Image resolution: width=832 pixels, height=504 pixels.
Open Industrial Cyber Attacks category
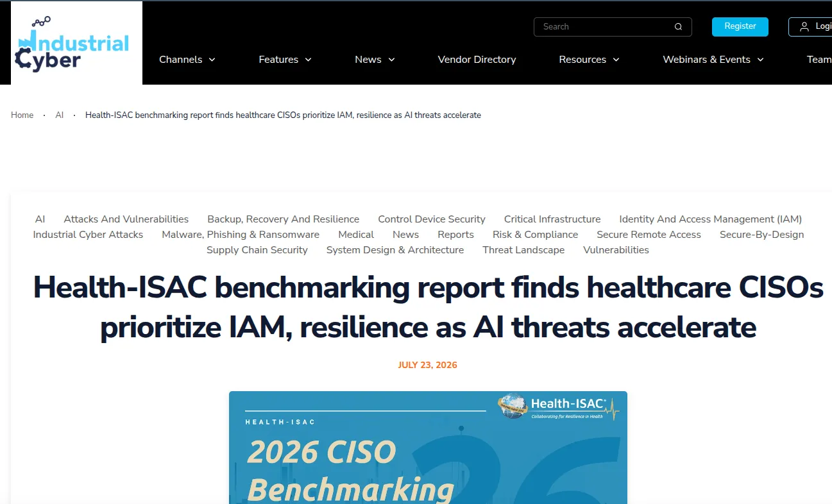(88, 235)
